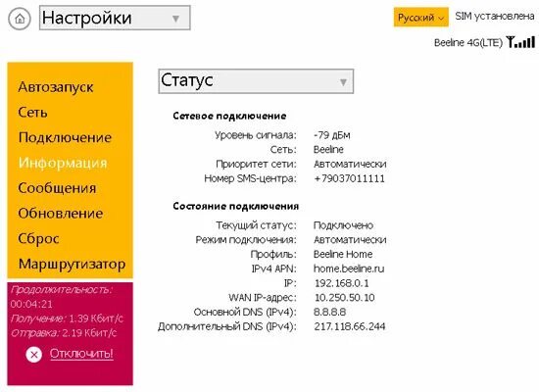
Task: Open the Настройки dropdown
Action: 115,18
